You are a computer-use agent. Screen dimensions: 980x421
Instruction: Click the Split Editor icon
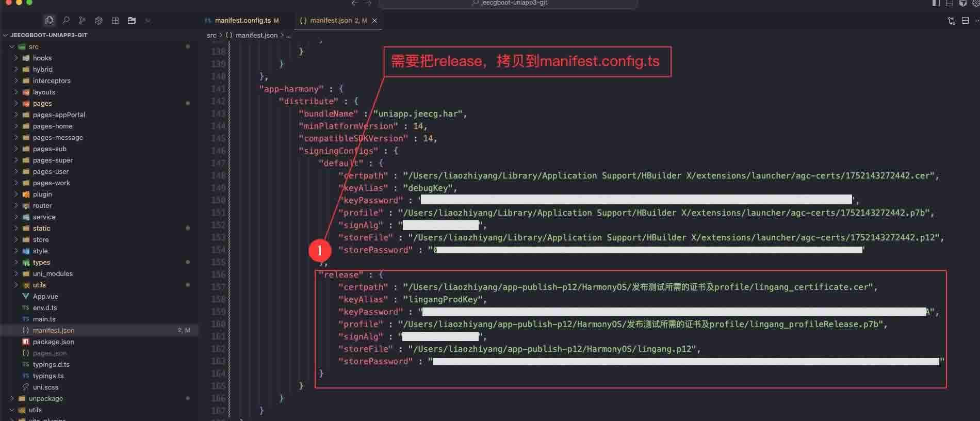965,21
